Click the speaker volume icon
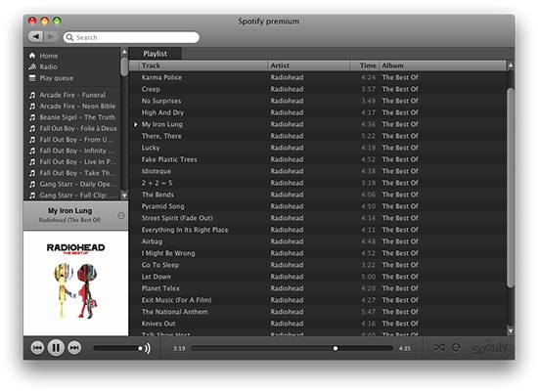This screenshot has height=392, width=538. click(148, 348)
